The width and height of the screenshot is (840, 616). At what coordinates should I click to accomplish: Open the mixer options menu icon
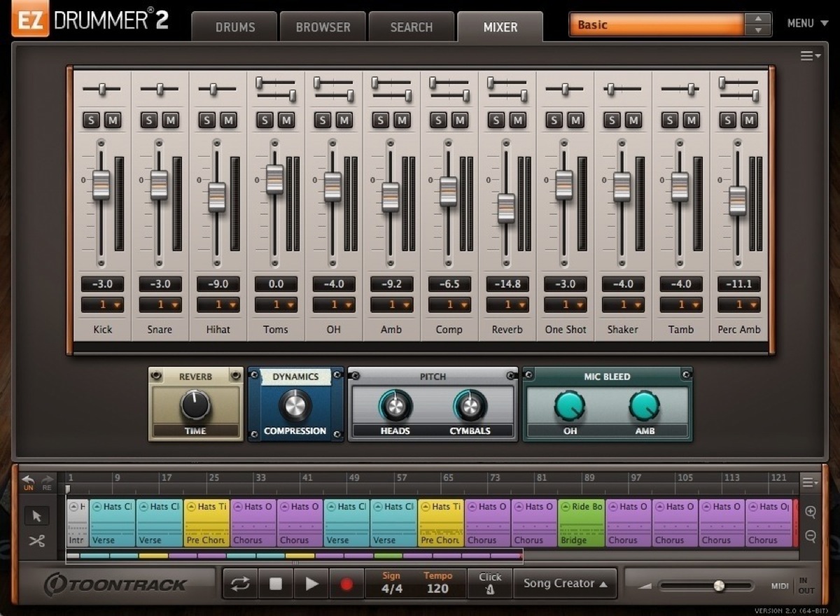[811, 56]
